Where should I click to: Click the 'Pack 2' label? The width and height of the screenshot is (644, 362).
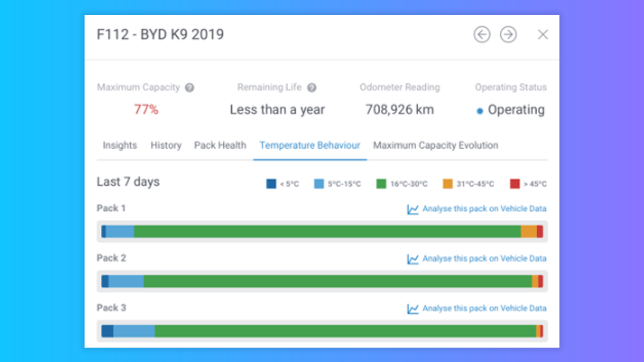[x=111, y=258]
